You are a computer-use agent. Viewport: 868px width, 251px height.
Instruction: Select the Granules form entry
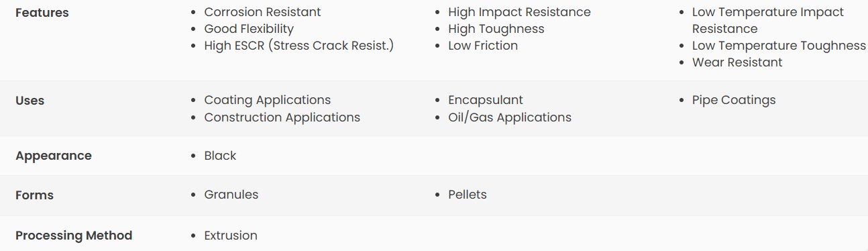[231, 195]
